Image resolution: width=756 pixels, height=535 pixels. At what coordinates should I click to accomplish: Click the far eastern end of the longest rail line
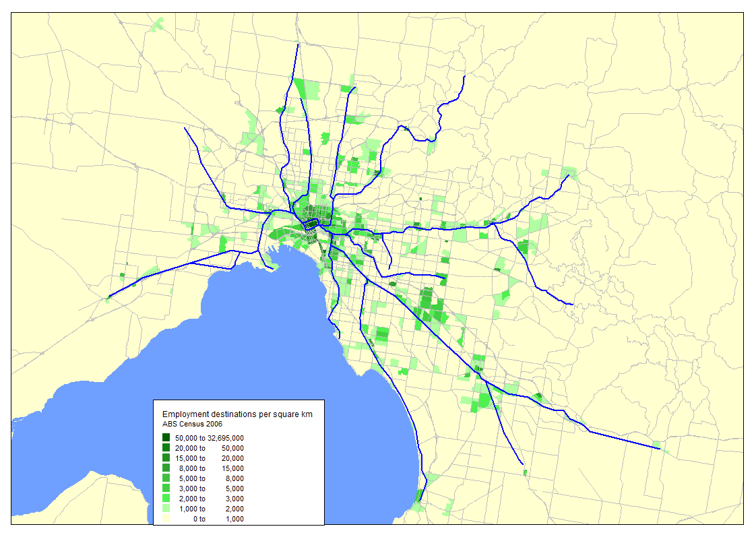click(x=658, y=447)
